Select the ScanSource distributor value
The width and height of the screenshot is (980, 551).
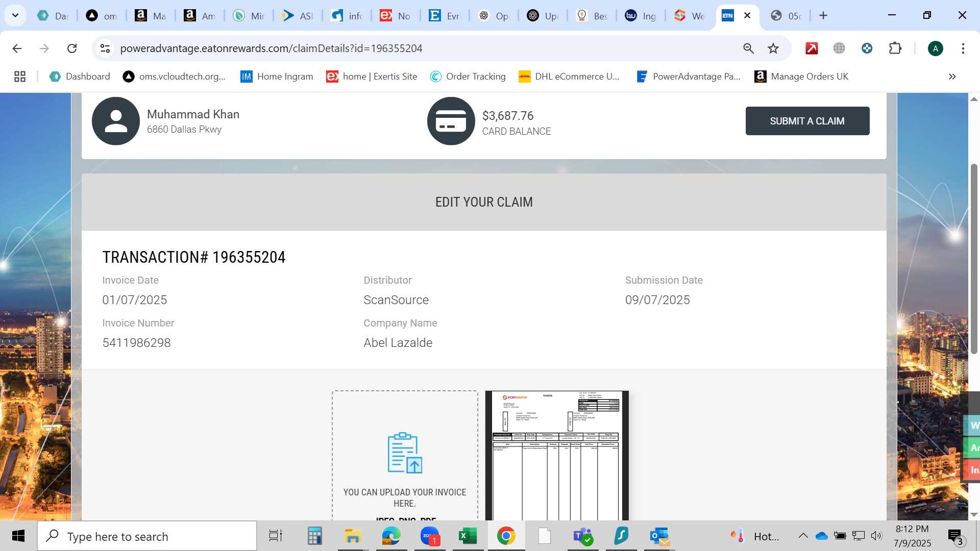(x=396, y=300)
